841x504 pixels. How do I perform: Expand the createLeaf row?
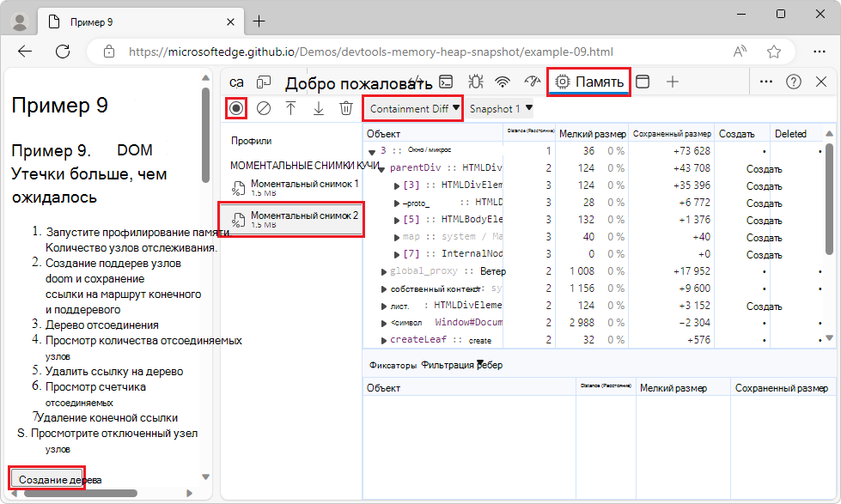(383, 341)
